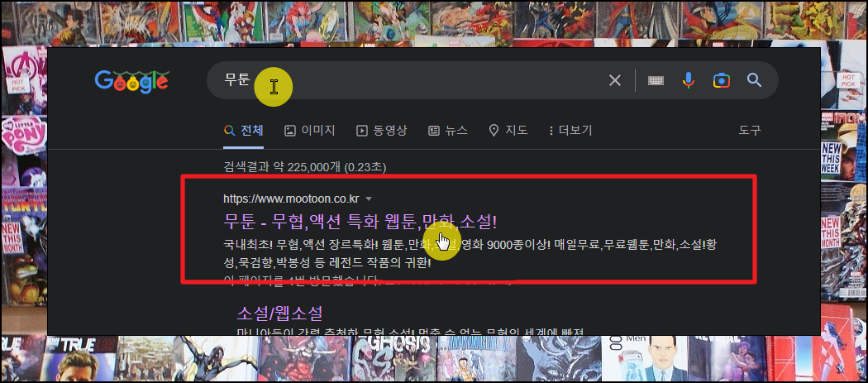868x383 pixels.
Task: Open the on-screen keyboard input tool
Action: pyautogui.click(x=656, y=80)
